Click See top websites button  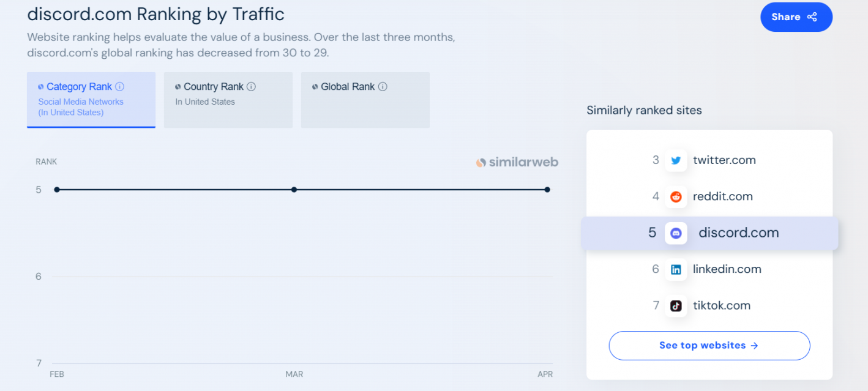(709, 346)
